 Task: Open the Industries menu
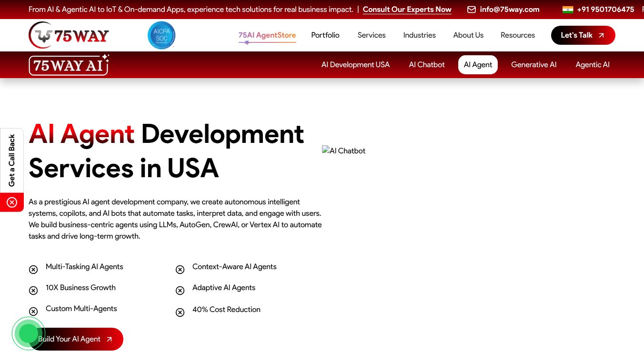[420, 35]
